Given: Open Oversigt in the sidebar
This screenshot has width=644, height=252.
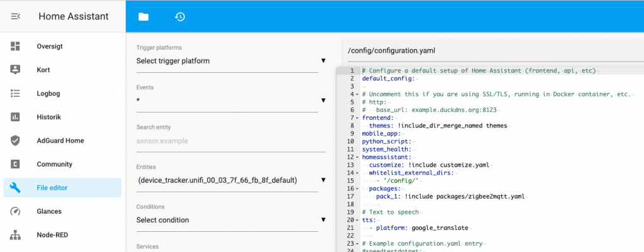Looking at the screenshot, I should [x=62, y=47].
